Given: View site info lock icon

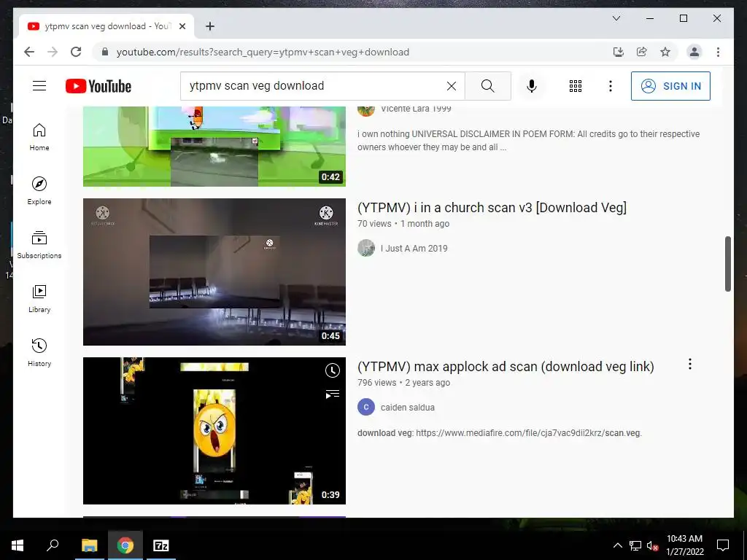Looking at the screenshot, I should tap(105, 52).
